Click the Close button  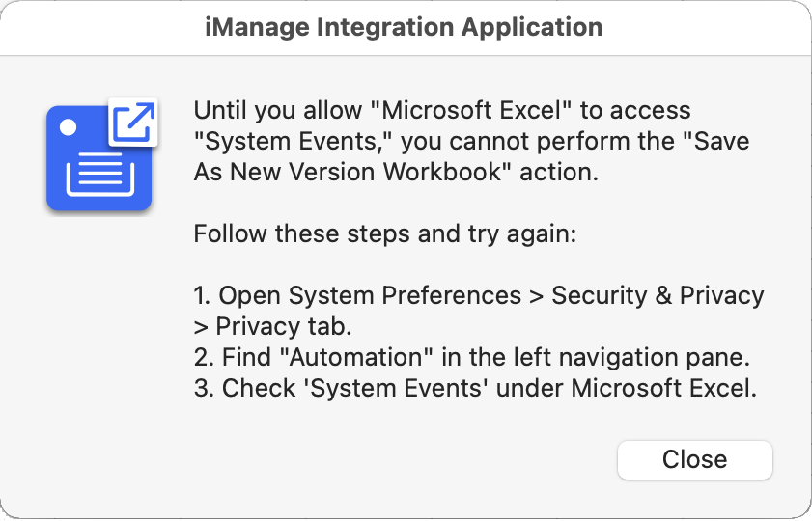694,459
